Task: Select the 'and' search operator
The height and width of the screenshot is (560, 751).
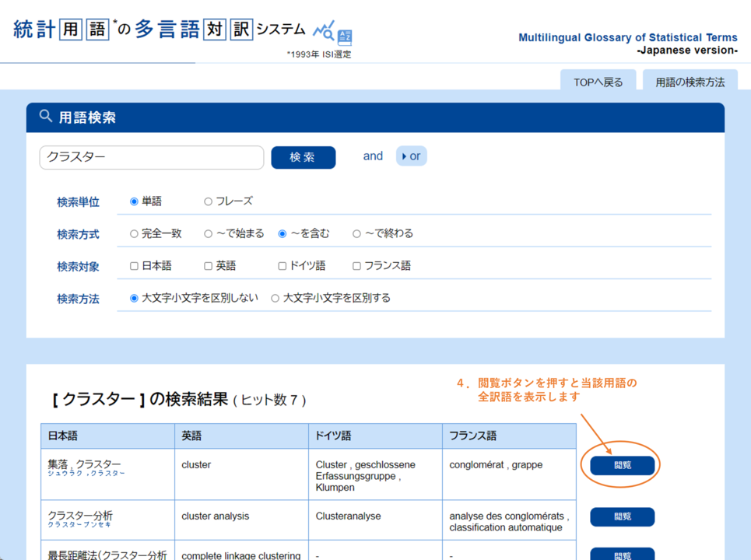Action: coord(373,156)
